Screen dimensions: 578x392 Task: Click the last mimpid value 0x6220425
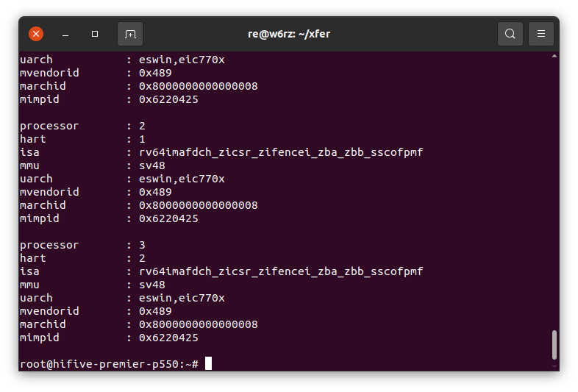(168, 338)
